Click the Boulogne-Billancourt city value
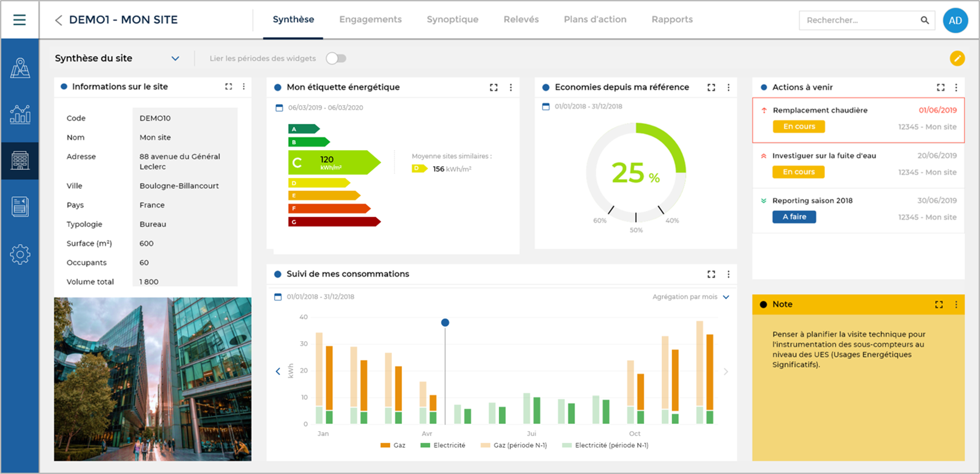Viewport: 980px width, 474px height. coord(179,186)
